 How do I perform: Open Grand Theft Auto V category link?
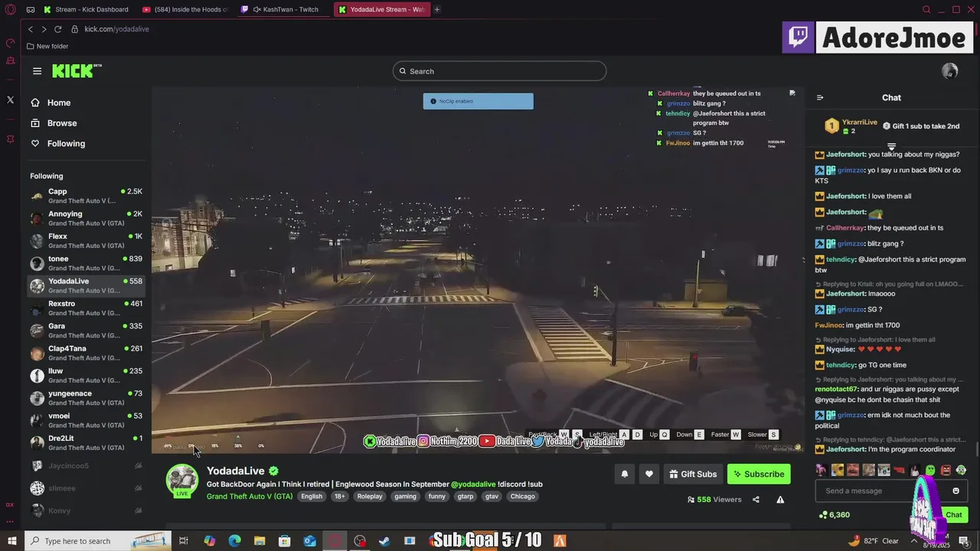pos(250,497)
